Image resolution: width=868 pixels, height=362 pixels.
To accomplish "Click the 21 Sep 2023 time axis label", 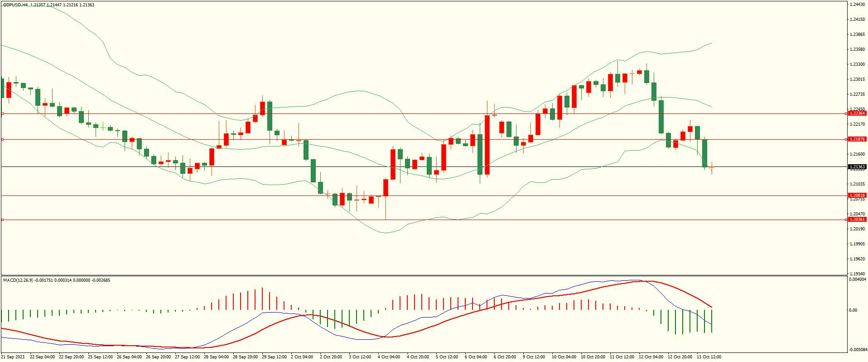I will point(13,357).
